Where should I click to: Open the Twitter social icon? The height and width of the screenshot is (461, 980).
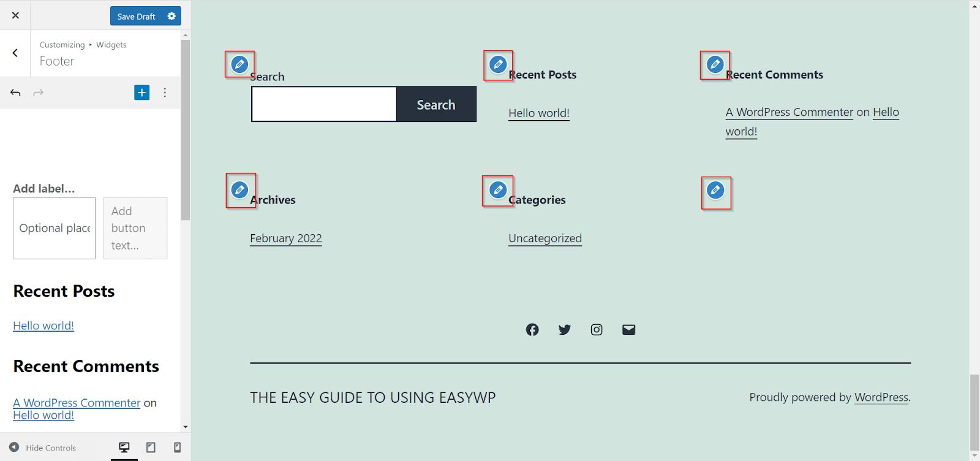tap(565, 330)
